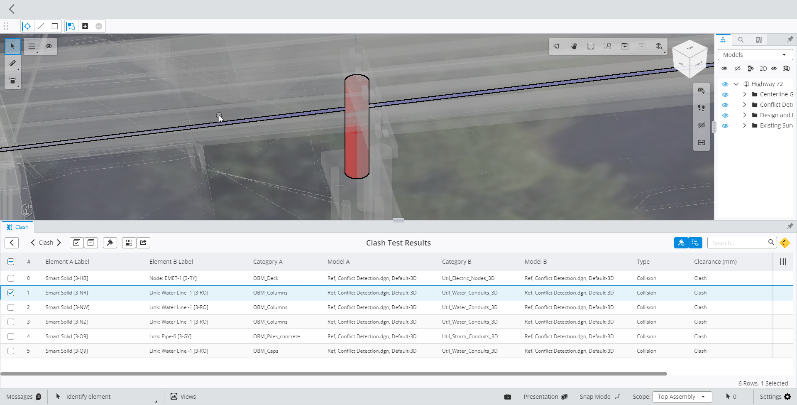Click the hand pan tool in view toolbar

(574, 46)
